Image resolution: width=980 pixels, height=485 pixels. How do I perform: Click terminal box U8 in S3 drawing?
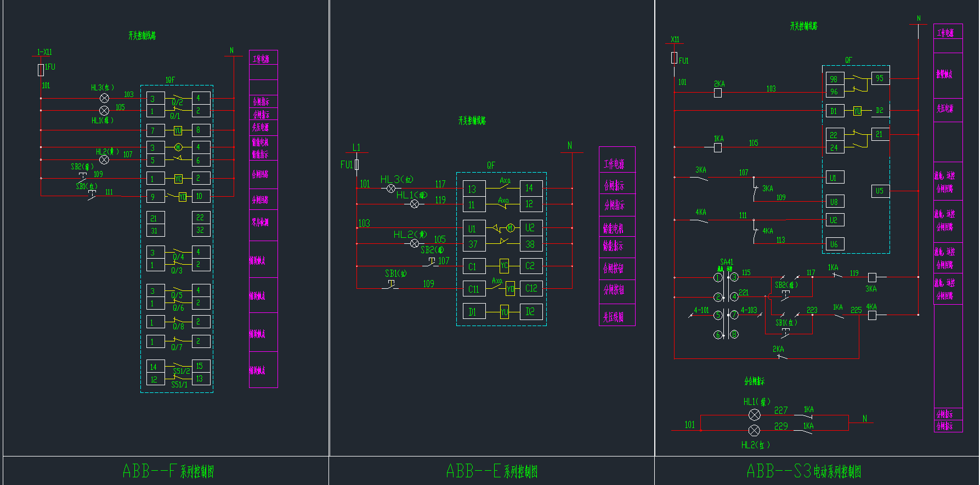[x=835, y=202]
